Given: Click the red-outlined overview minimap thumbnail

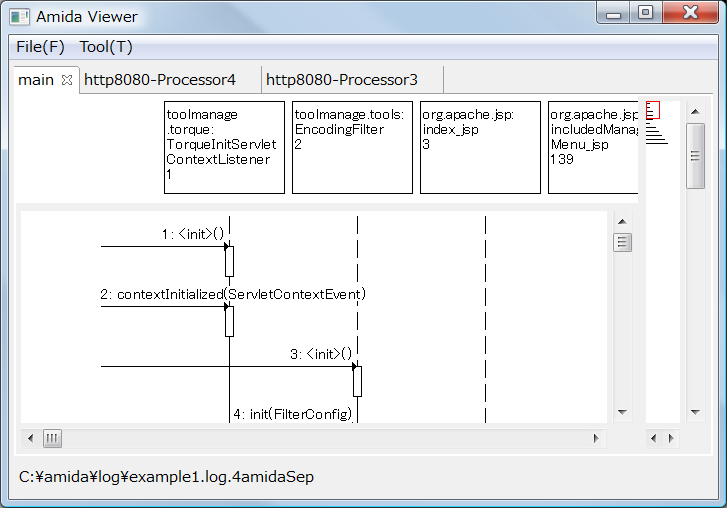Looking at the screenshot, I should (653, 110).
